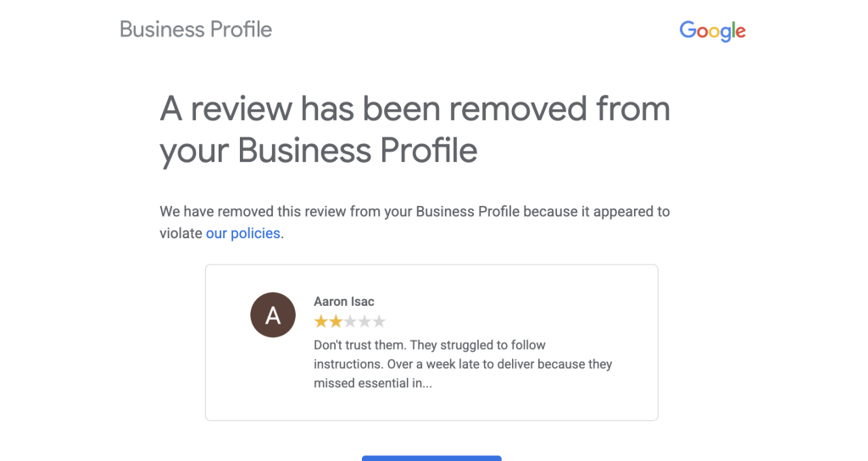Open the 'our policies' link
This screenshot has height=461, width=868.
coord(243,233)
